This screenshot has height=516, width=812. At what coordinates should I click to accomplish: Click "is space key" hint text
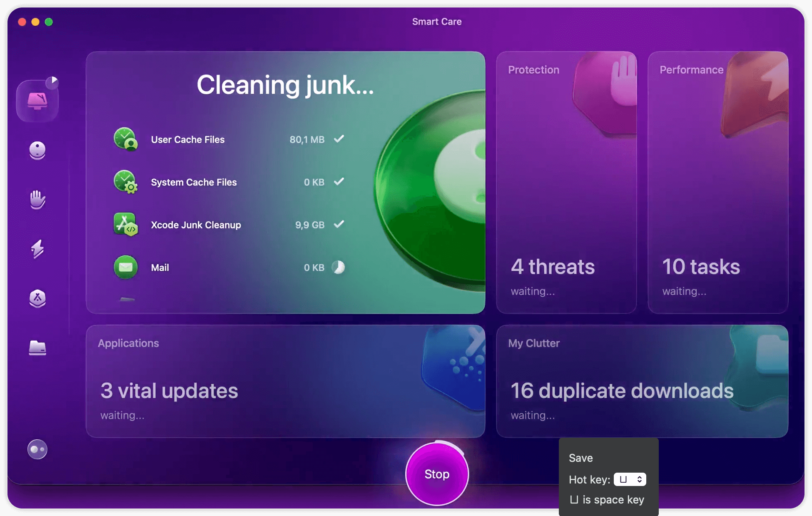[x=613, y=499]
